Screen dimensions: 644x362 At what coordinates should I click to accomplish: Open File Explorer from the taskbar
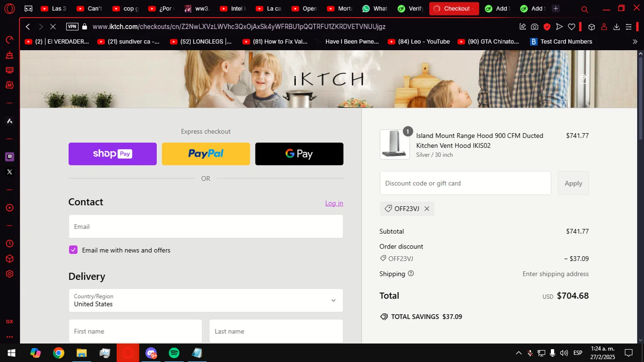click(82, 353)
